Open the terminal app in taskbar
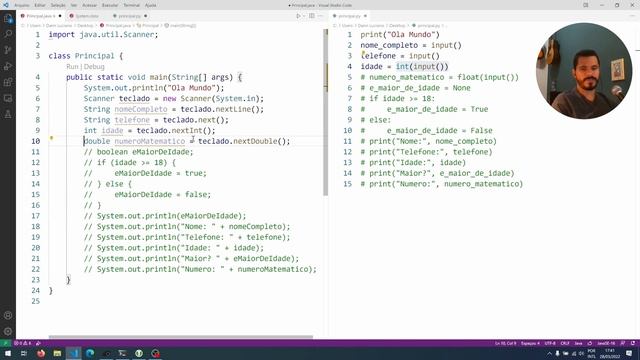The height and width of the screenshot is (360, 640). click(122, 353)
